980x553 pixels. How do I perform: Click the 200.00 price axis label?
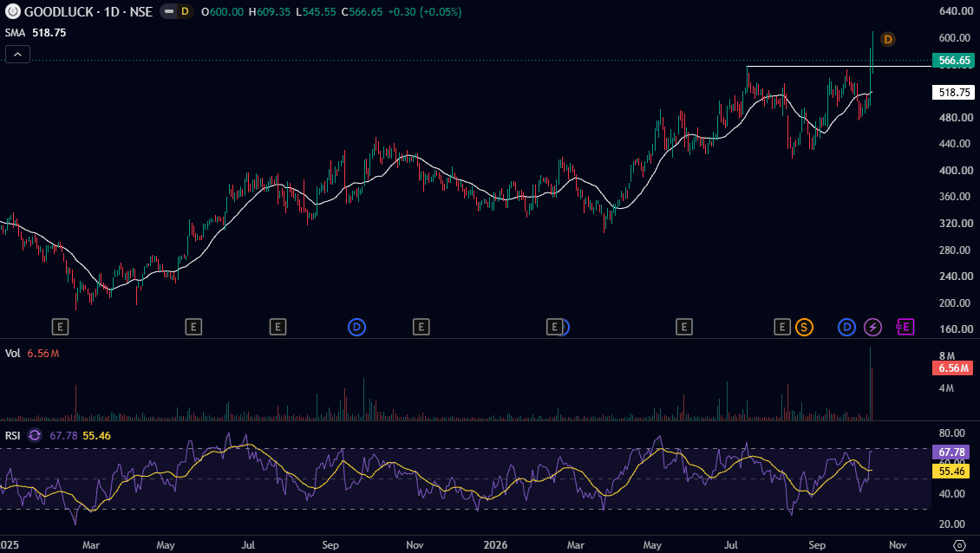pyautogui.click(x=956, y=303)
